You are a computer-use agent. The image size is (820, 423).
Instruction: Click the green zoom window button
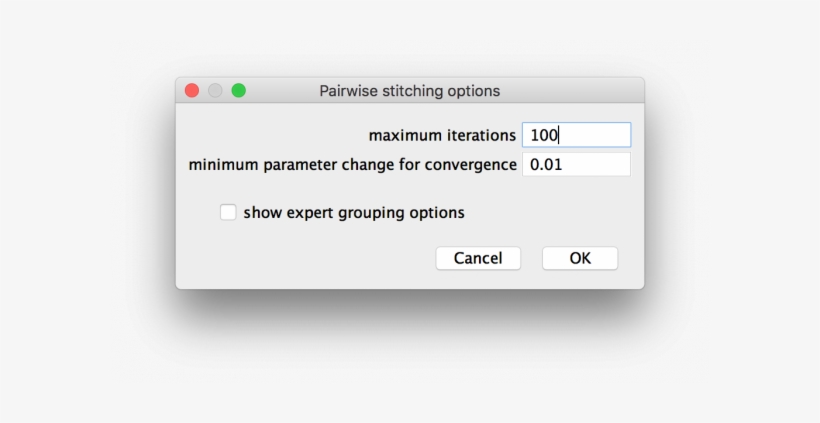coord(239,91)
